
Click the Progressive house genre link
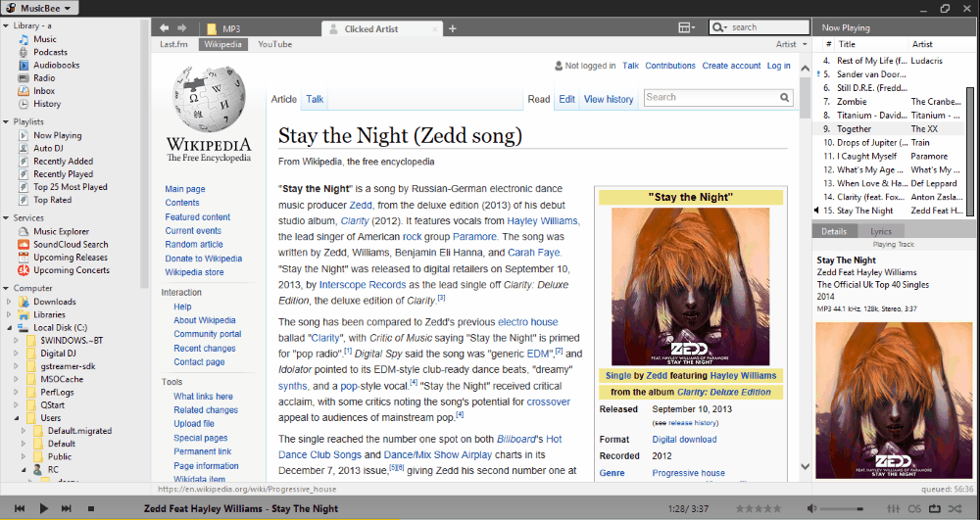click(688, 473)
